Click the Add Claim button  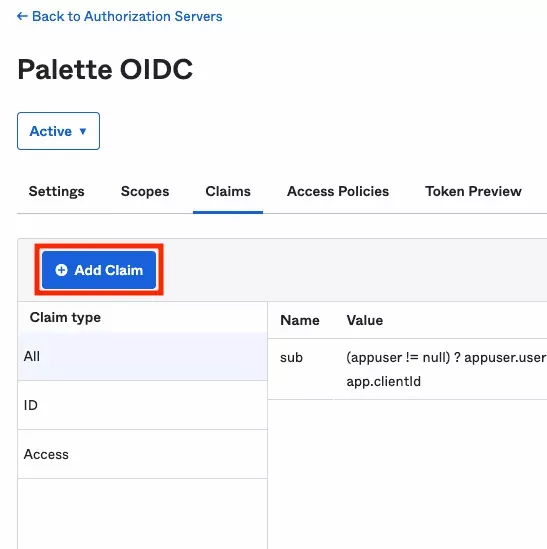pyautogui.click(x=99, y=270)
